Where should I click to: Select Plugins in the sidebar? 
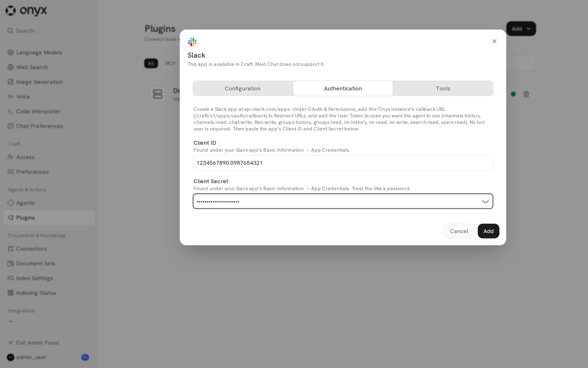pyautogui.click(x=49, y=218)
